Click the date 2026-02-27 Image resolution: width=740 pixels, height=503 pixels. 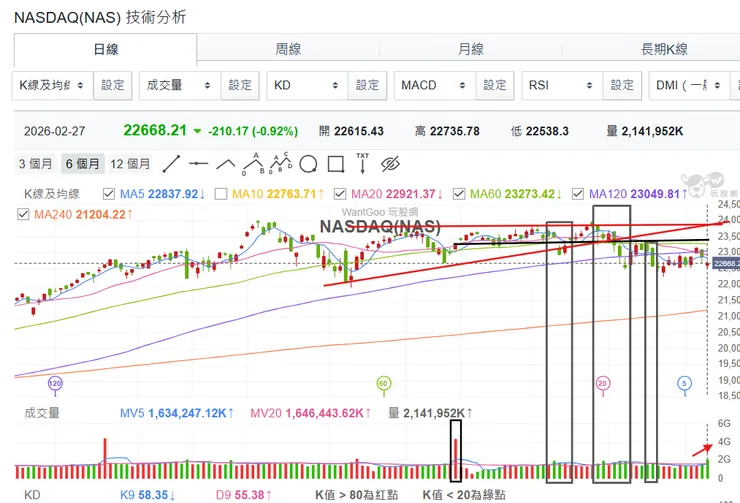click(x=54, y=131)
